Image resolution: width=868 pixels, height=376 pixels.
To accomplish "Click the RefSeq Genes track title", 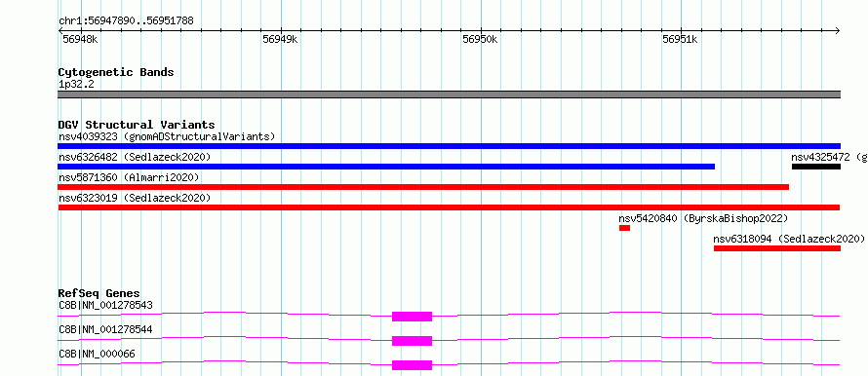I will click(99, 293).
